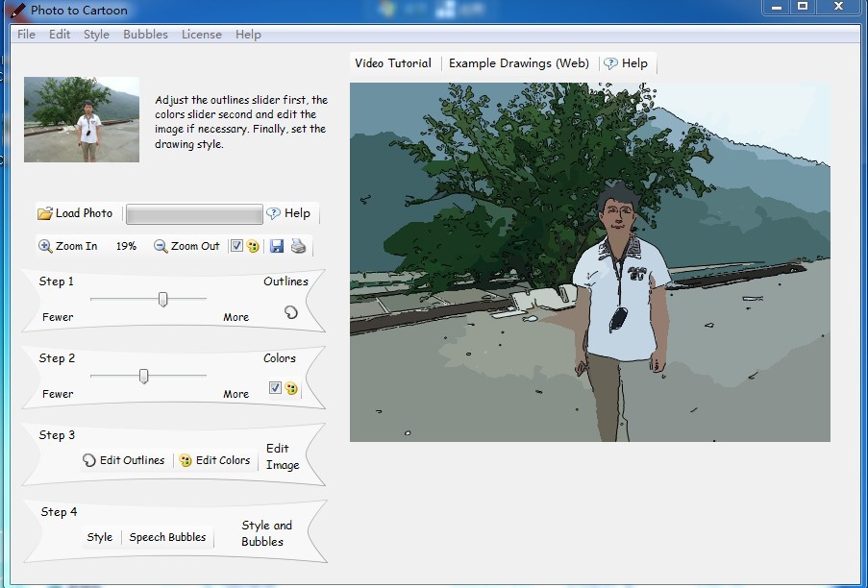
Task: Click the Video Tutorial button
Action: [x=393, y=63]
